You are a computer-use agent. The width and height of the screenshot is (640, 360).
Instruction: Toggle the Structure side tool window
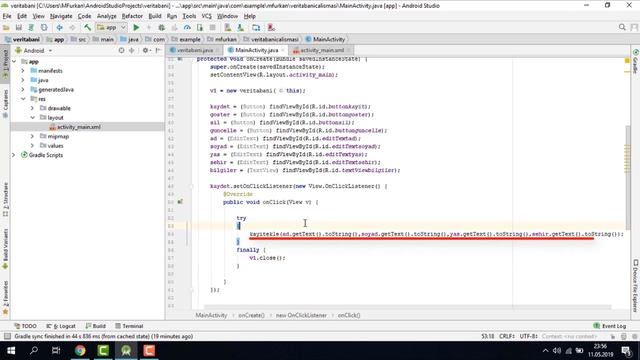[x=5, y=200]
